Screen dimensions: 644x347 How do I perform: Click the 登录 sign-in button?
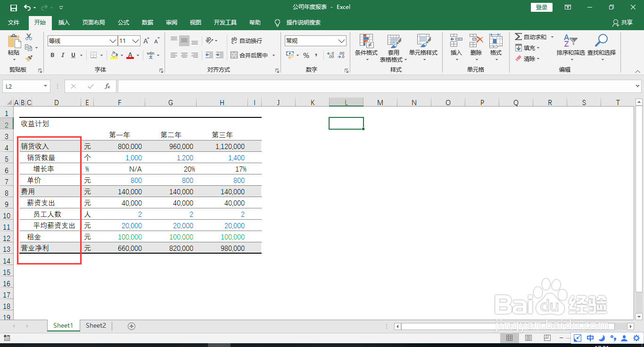[541, 7]
